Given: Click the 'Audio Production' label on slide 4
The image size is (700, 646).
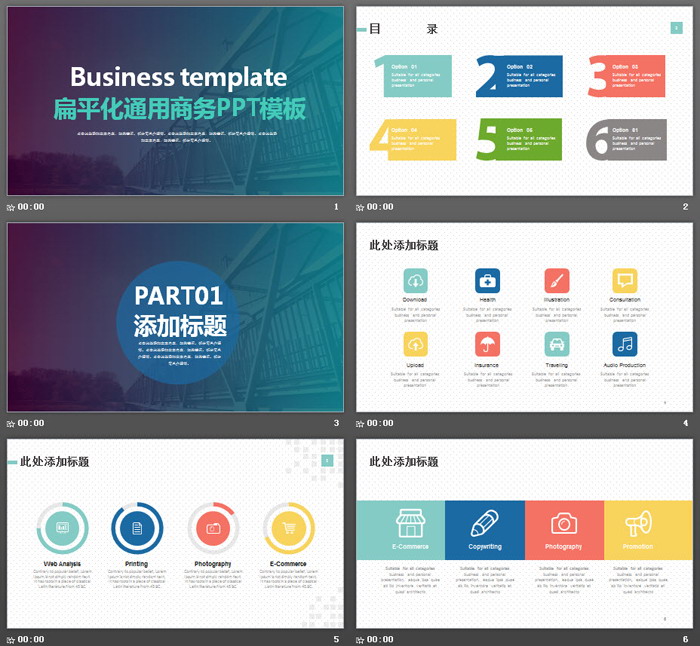Looking at the screenshot, I should (x=625, y=365).
